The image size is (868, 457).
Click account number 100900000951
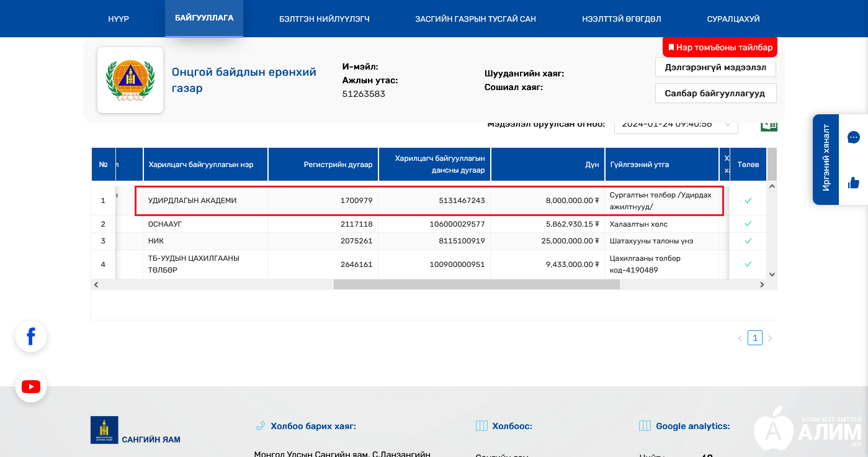point(457,264)
